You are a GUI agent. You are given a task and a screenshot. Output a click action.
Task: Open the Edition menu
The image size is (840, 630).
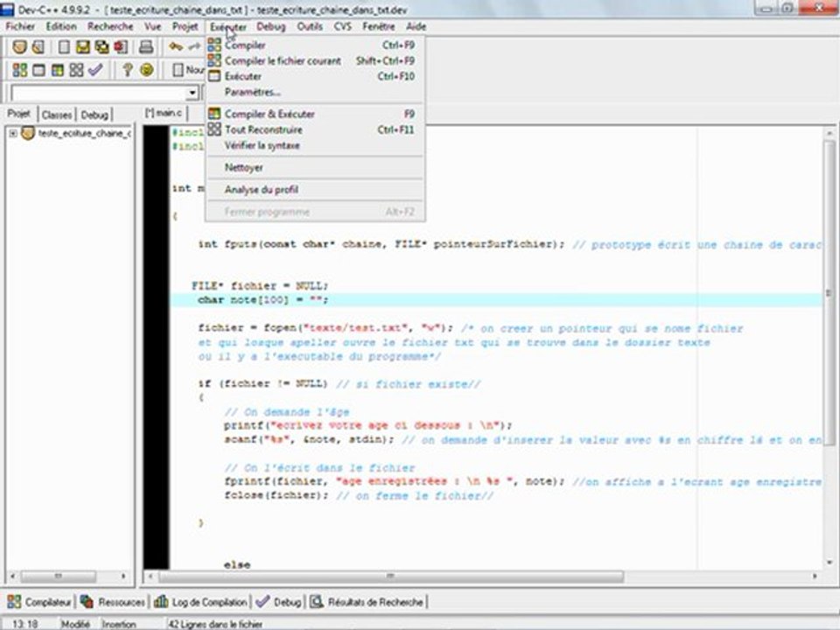click(x=61, y=26)
